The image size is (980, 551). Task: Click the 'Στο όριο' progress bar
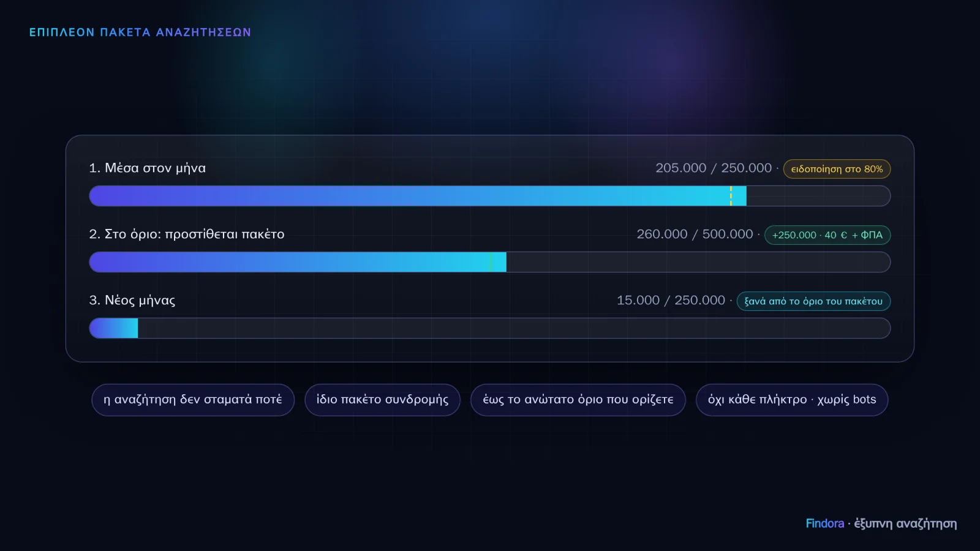(490, 262)
